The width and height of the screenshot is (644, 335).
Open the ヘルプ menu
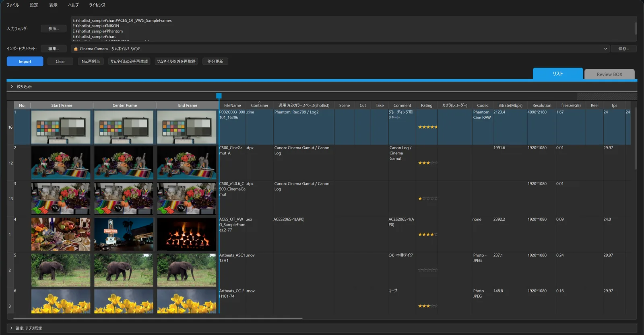[x=73, y=5]
